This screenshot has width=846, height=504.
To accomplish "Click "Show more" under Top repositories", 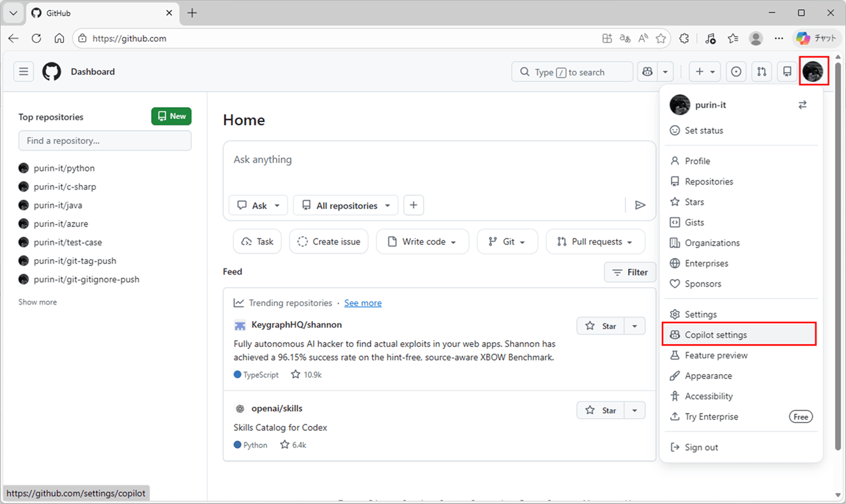I will (37, 302).
